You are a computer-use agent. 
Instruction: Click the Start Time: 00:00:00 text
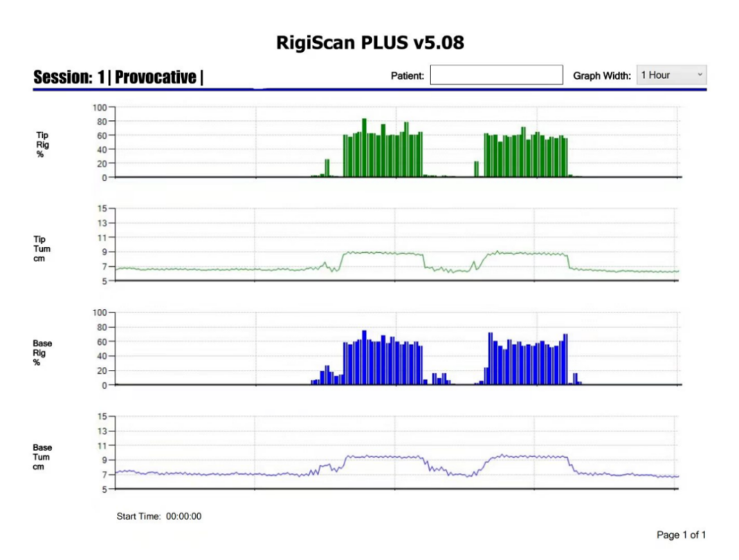[x=159, y=516]
